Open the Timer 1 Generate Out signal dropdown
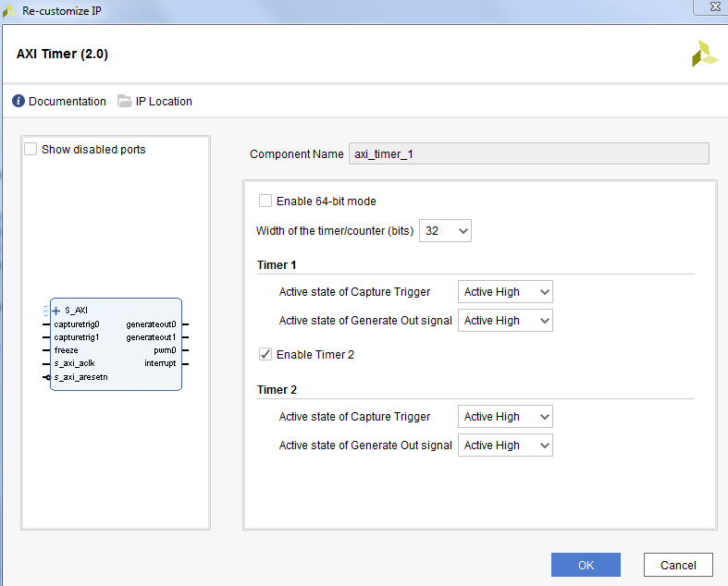This screenshot has width=728, height=586. coord(505,321)
